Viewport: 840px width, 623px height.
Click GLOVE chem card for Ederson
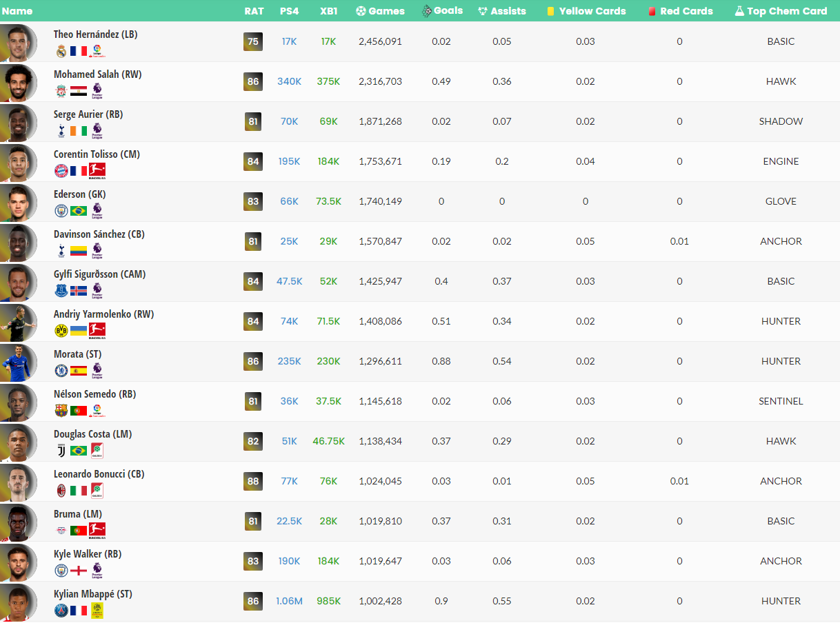[x=781, y=201]
